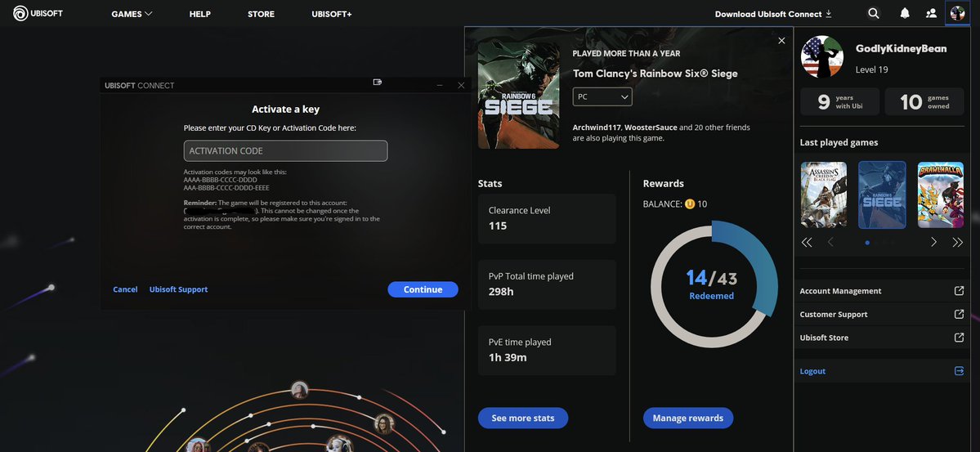This screenshot has height=452, width=980.
Task: Click the large Rainbow Six Siege cover art
Action: tap(519, 94)
